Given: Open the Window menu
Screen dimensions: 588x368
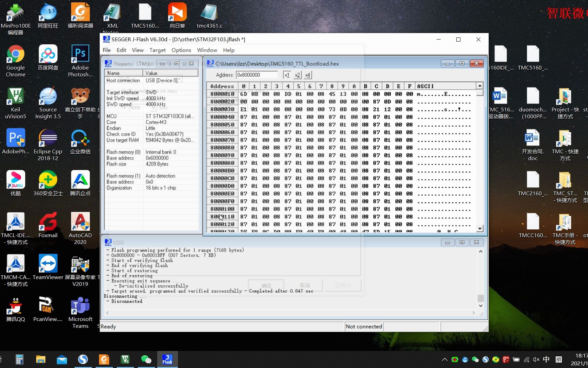Looking at the screenshot, I should 207,50.
